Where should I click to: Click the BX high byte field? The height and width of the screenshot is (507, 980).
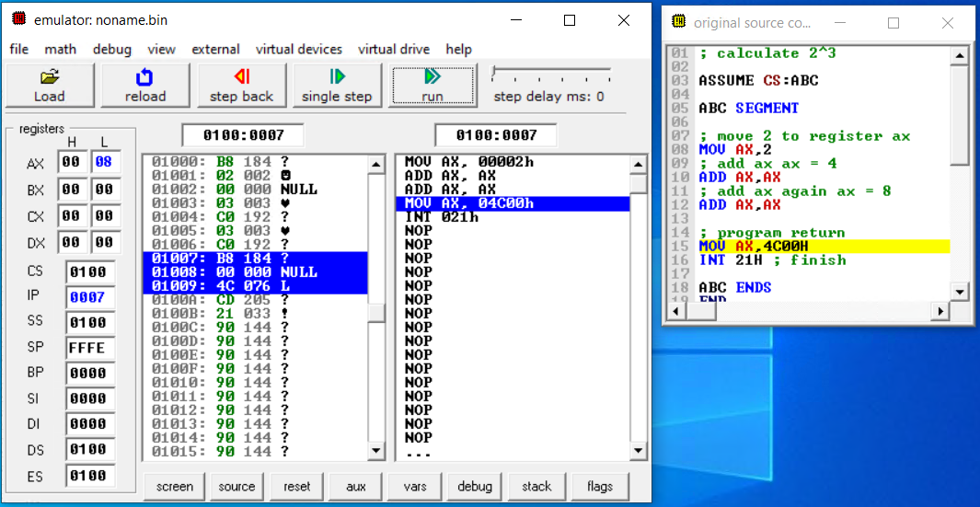(73, 190)
